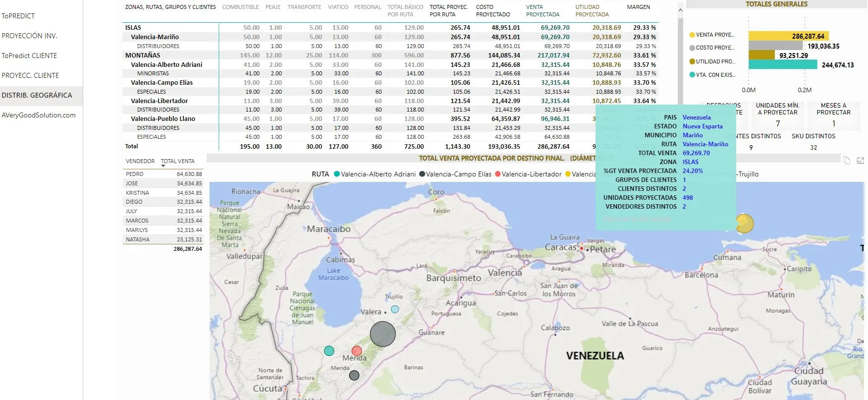Open the ToPredict CLIENTE page
This screenshot has height=400, width=868.
(x=29, y=56)
